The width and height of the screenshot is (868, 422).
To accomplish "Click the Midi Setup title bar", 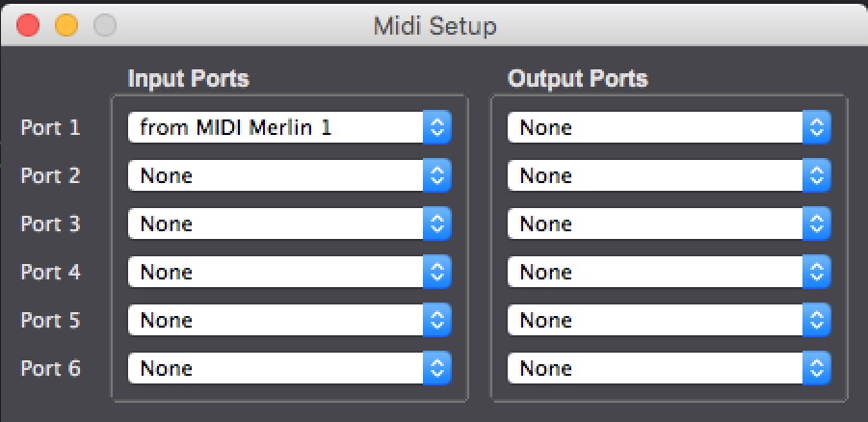I will tap(434, 25).
